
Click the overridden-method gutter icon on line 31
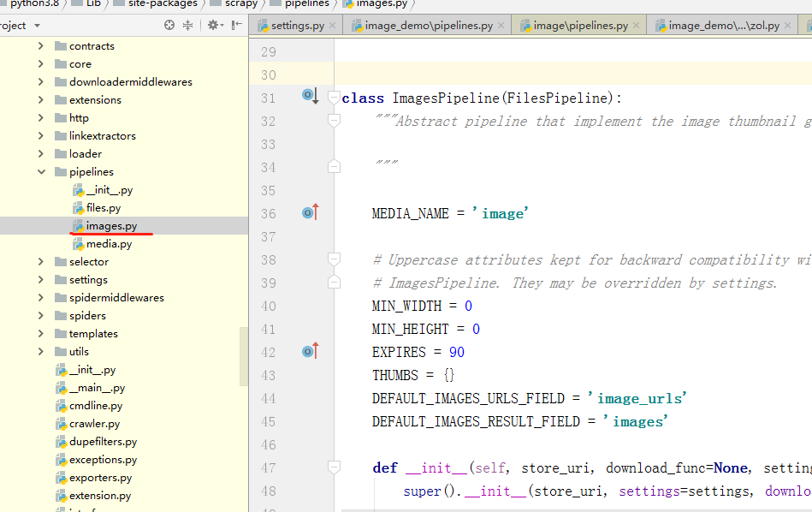pyautogui.click(x=311, y=96)
